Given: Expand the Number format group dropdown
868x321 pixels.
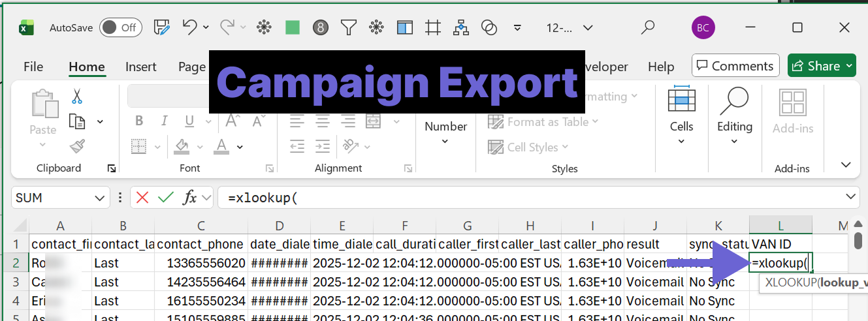Looking at the screenshot, I should coord(445,142).
